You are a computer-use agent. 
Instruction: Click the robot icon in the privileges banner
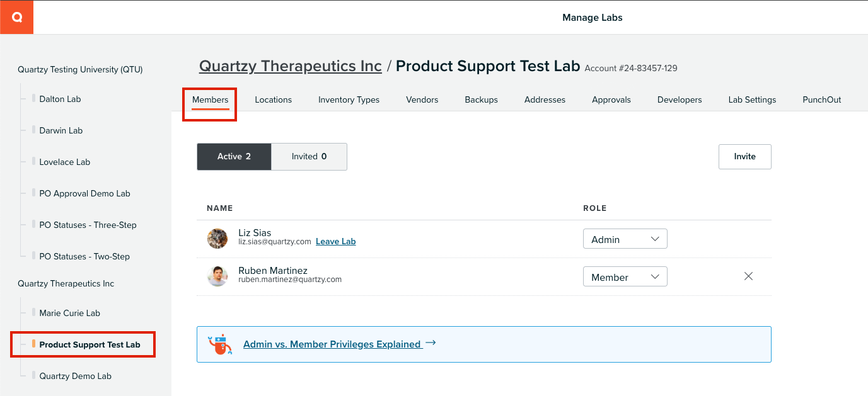point(220,344)
